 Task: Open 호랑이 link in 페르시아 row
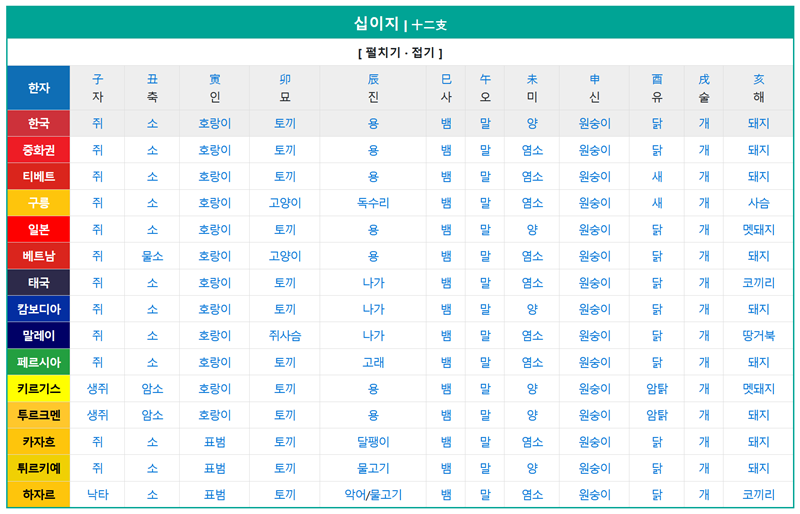215,362
